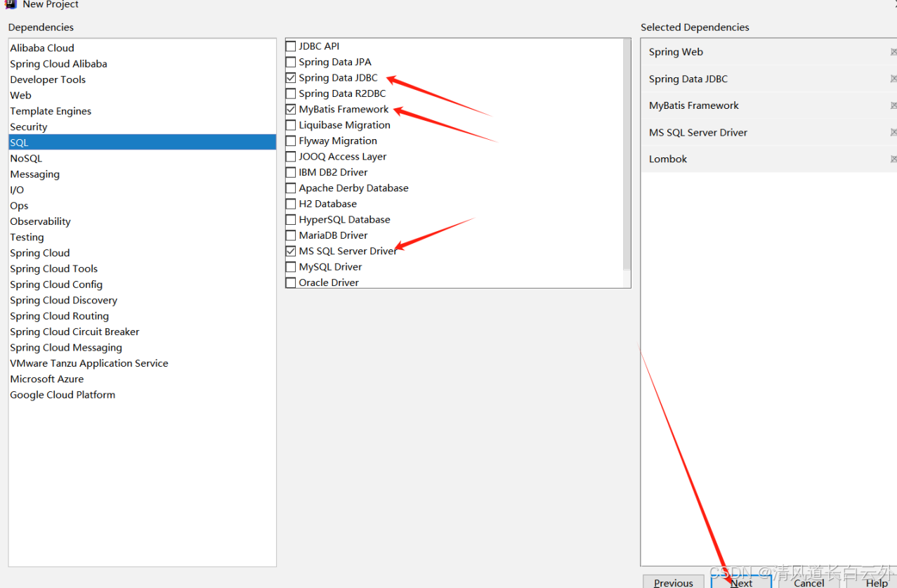Viewport: 897px width, 588px height.
Task: Enable the Flyway Migration checkbox
Action: coord(291,141)
